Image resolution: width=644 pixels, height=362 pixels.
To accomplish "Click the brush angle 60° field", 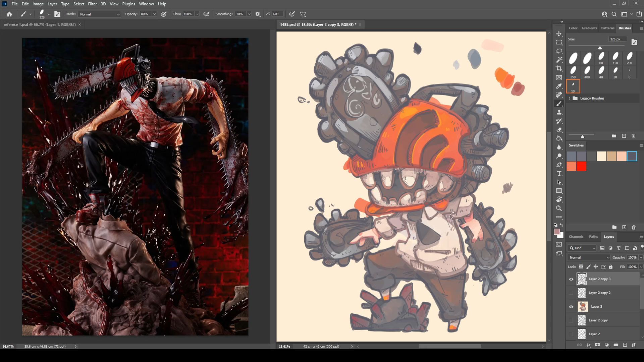I will (x=277, y=14).
